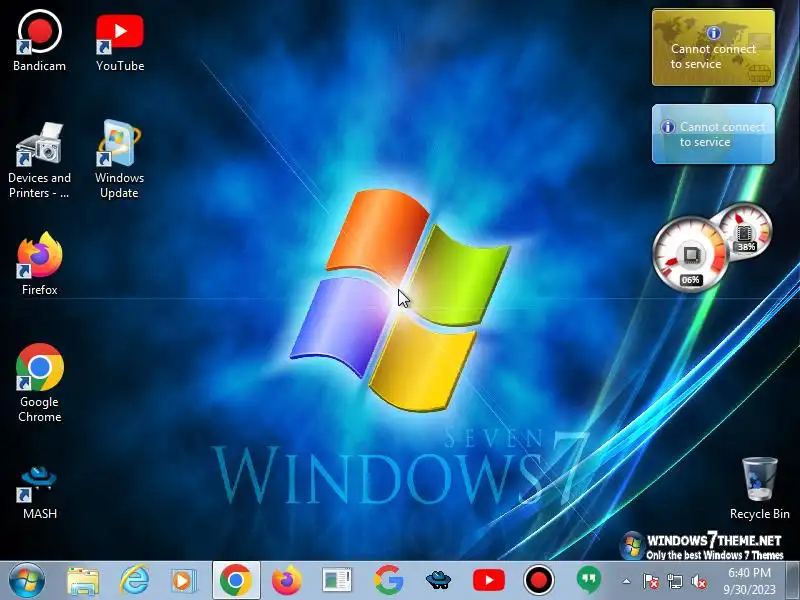The image size is (800, 600).
Task: Click the blue Cannot connect to service gadget
Action: point(713,134)
